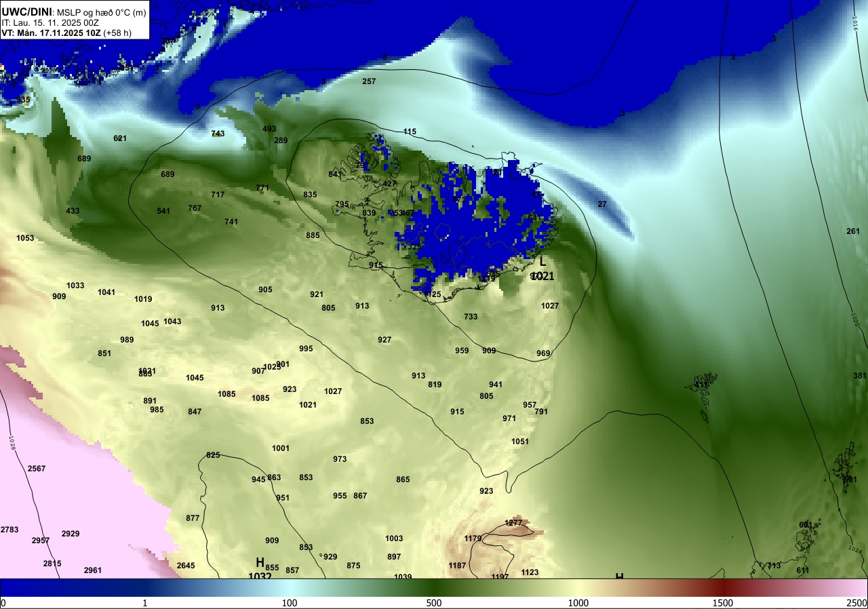The width and height of the screenshot is (868, 609).
Task: Click the height value 743
Action: (x=218, y=134)
